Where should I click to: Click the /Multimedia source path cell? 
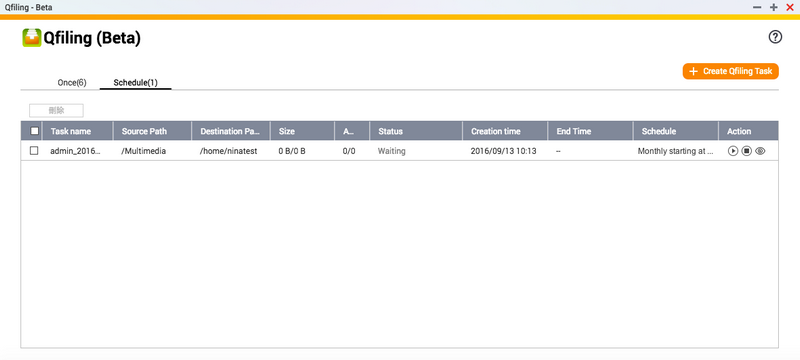tap(144, 151)
